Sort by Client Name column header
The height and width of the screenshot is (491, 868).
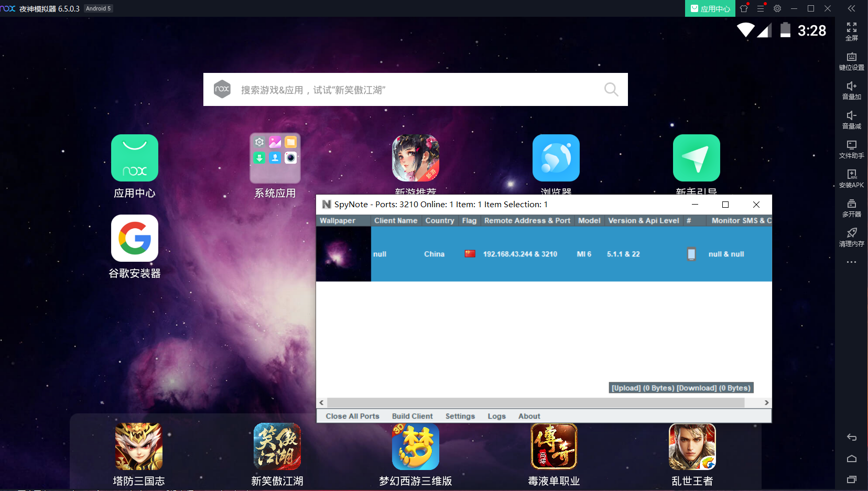pos(396,221)
